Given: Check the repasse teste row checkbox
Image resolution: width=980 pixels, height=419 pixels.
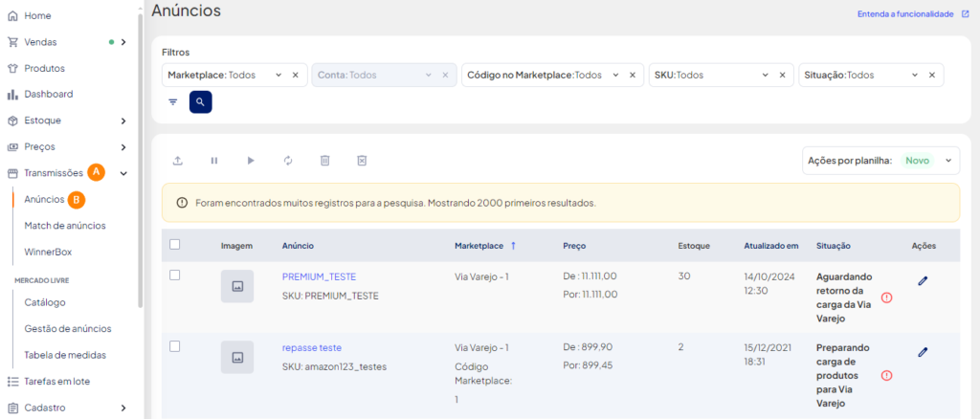Looking at the screenshot, I should 175,346.
